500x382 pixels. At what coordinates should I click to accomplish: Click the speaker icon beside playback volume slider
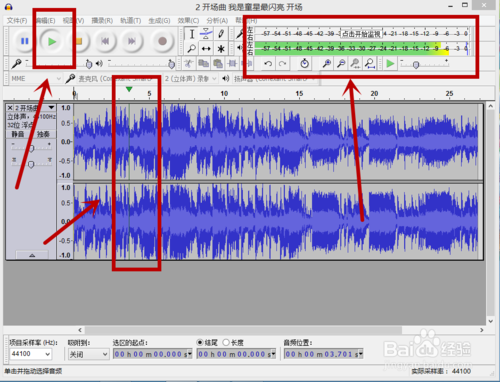(x=99, y=63)
